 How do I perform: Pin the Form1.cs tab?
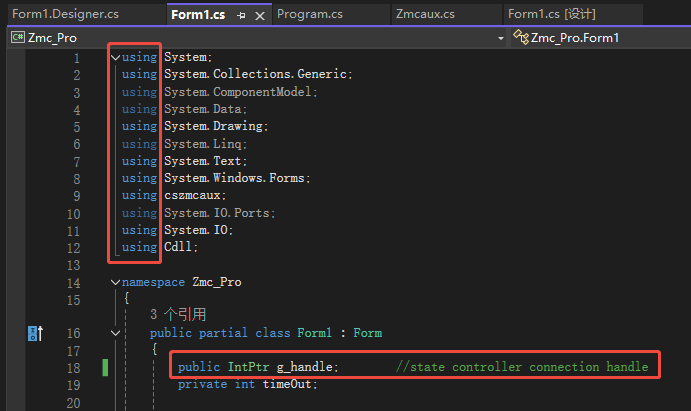coord(241,15)
